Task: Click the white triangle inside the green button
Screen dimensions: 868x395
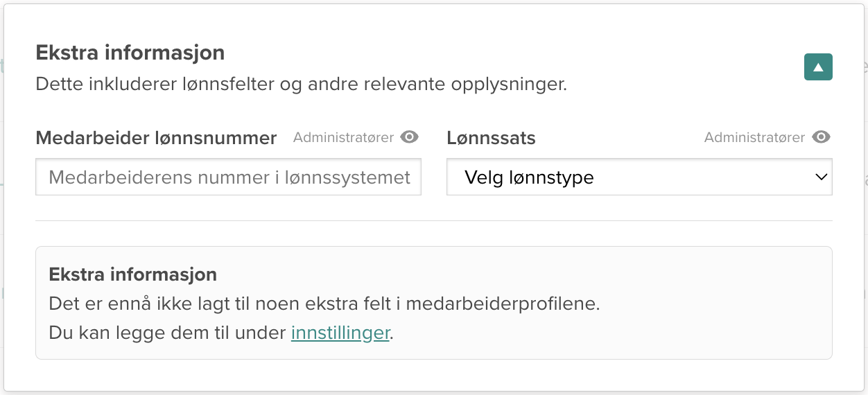Action: point(818,67)
